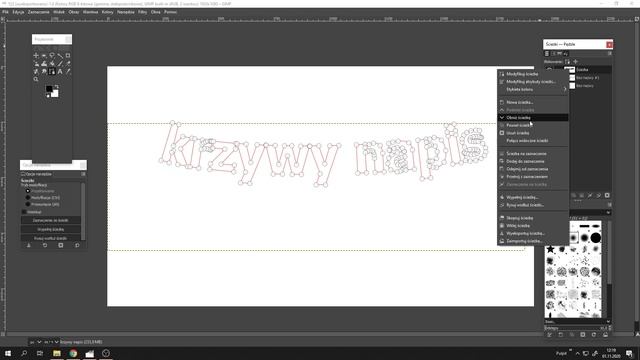Click stroke path icon in Ścieżki panel footer
The height and width of the screenshot is (360, 640).
599,195
